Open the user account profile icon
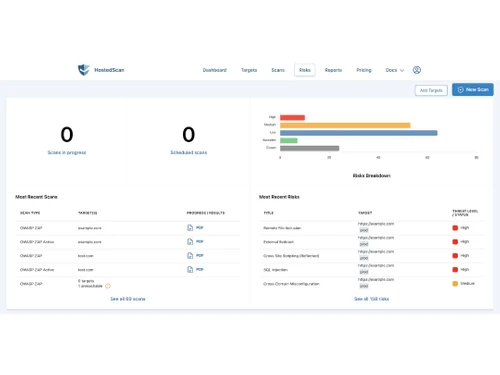500x375 pixels. 417,70
